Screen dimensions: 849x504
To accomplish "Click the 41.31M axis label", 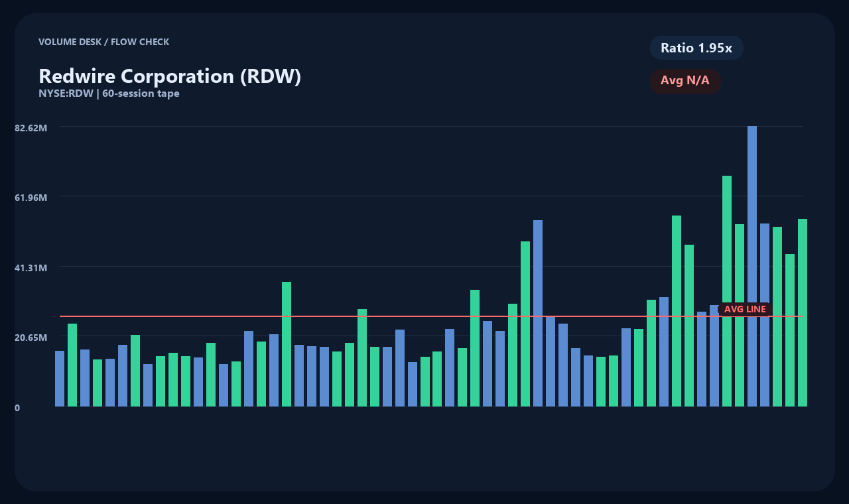I will tap(31, 268).
